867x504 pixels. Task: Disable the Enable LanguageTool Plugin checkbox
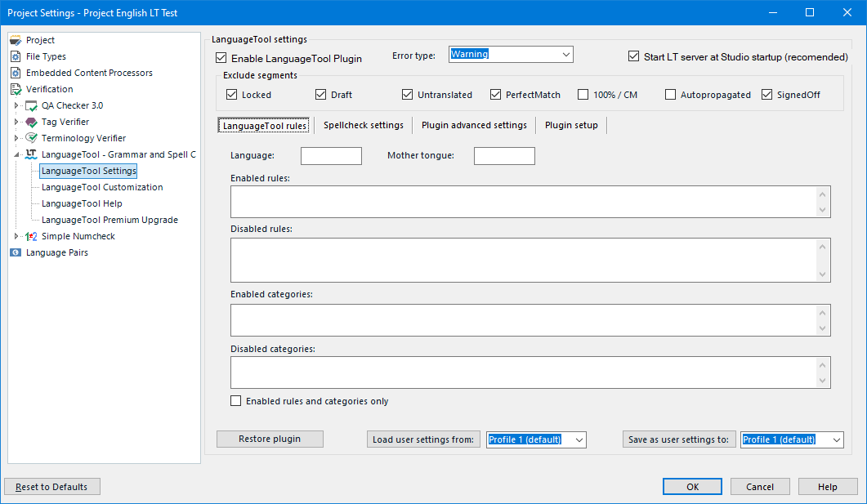click(x=221, y=58)
